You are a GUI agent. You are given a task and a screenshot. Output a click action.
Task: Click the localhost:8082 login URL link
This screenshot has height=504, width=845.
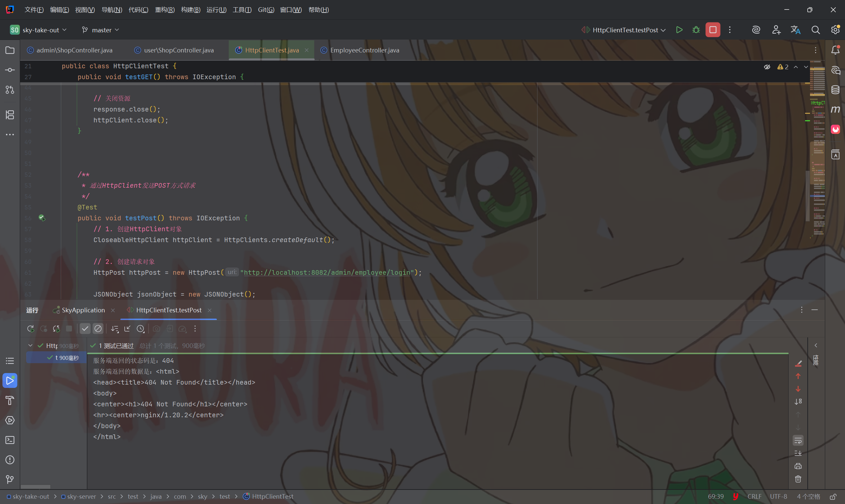pos(327,273)
